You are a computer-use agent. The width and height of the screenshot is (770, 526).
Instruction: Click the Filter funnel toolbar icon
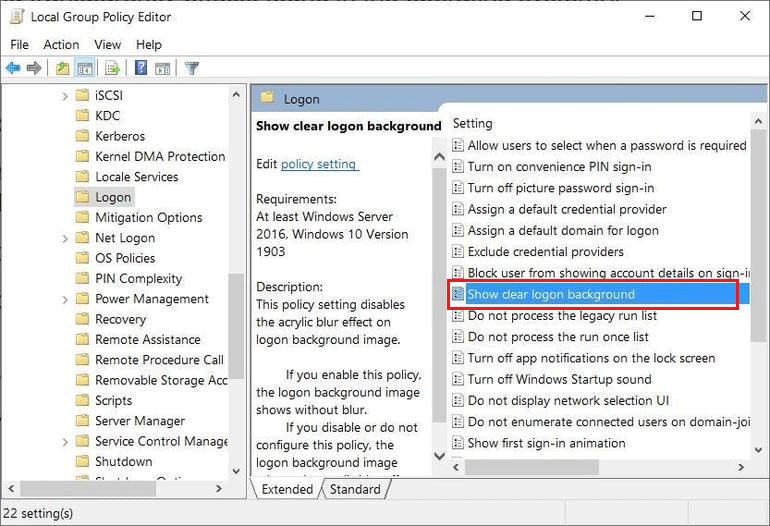(192, 68)
